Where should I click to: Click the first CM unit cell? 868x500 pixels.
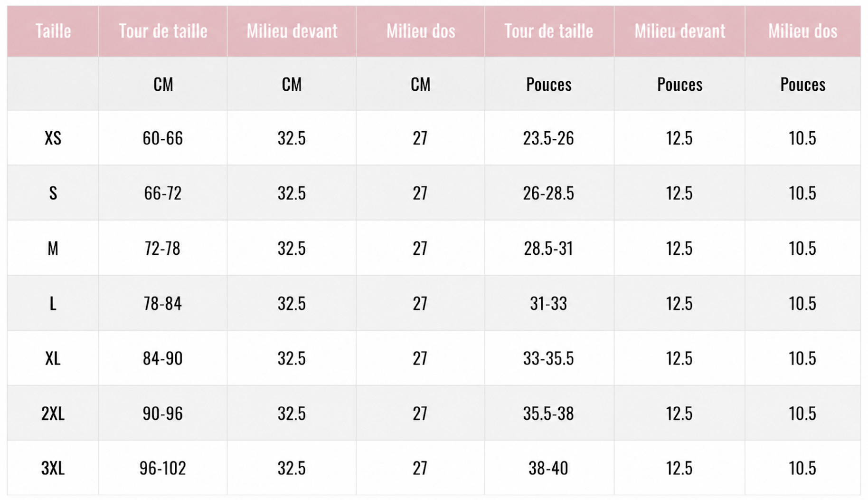(163, 85)
